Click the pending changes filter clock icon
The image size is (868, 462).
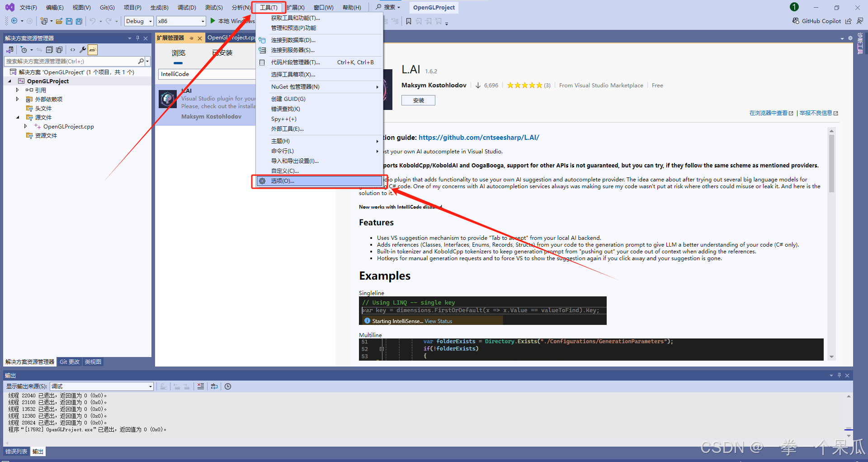click(24, 50)
